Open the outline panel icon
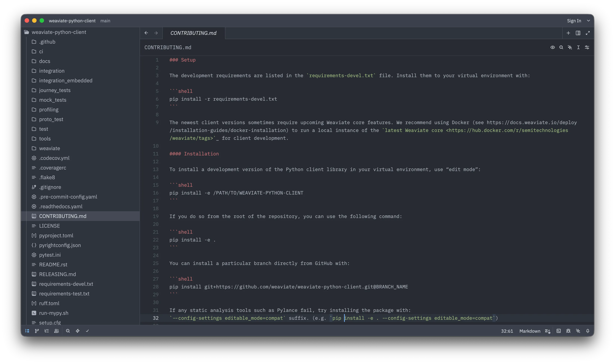Viewport: 615px width, 364px height. click(47, 331)
